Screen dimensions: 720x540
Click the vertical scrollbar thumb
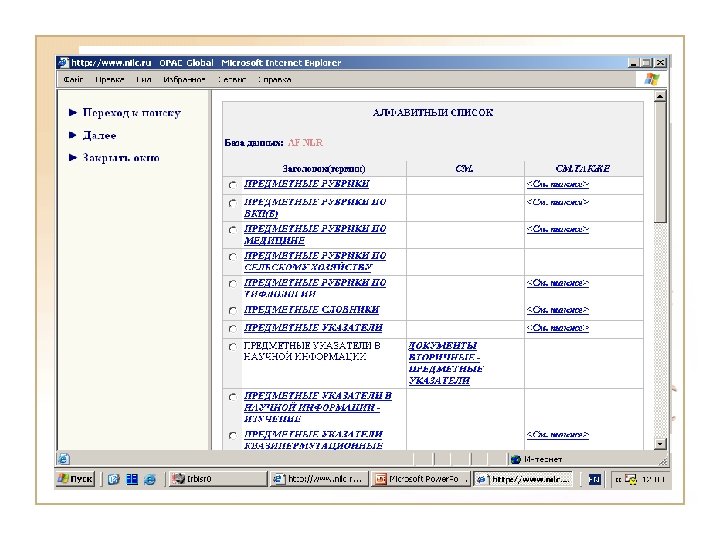660,162
